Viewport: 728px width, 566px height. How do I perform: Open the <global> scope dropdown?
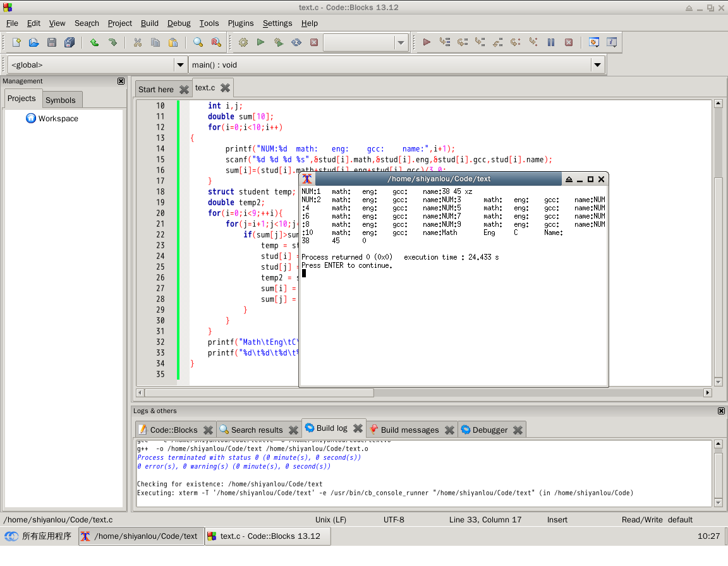tap(180, 64)
